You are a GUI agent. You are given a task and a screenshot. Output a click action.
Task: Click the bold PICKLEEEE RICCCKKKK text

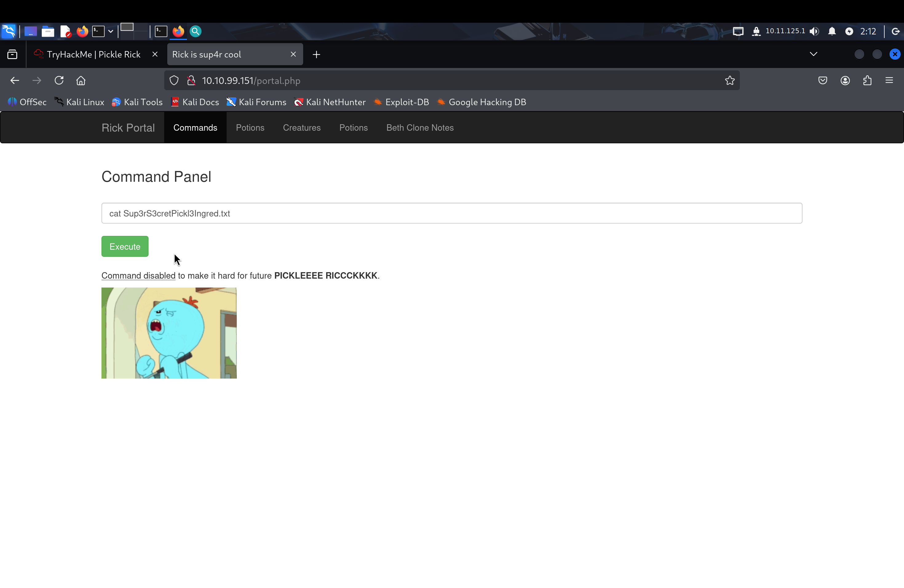click(326, 276)
